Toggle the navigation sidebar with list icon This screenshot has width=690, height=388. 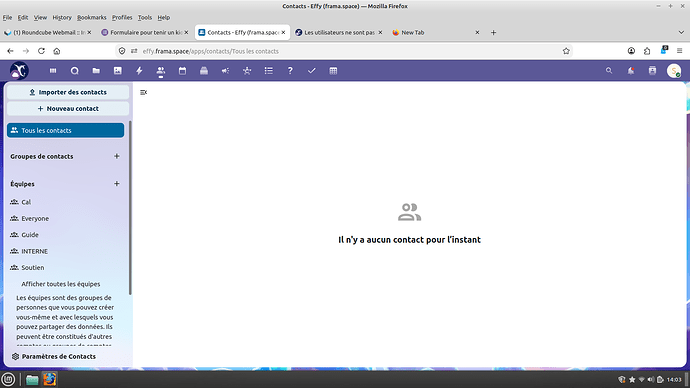click(x=143, y=92)
